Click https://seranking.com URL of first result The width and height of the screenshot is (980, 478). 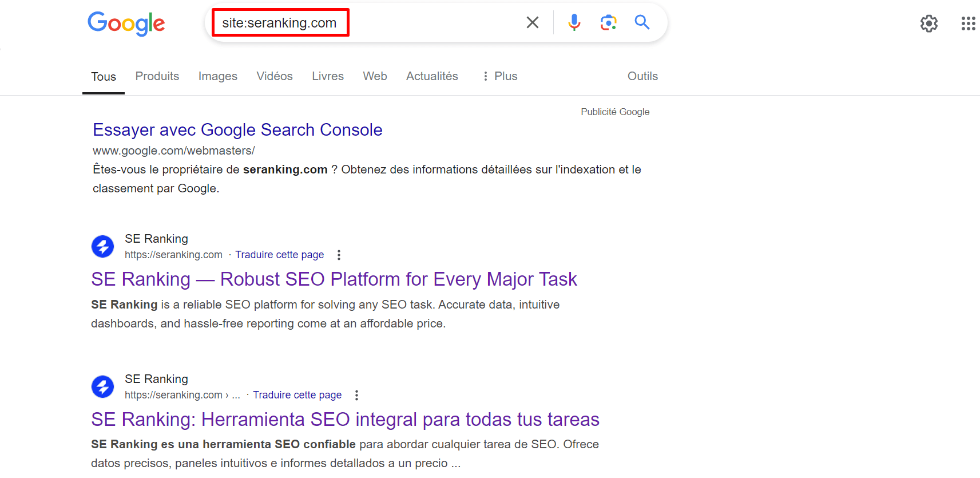(173, 255)
